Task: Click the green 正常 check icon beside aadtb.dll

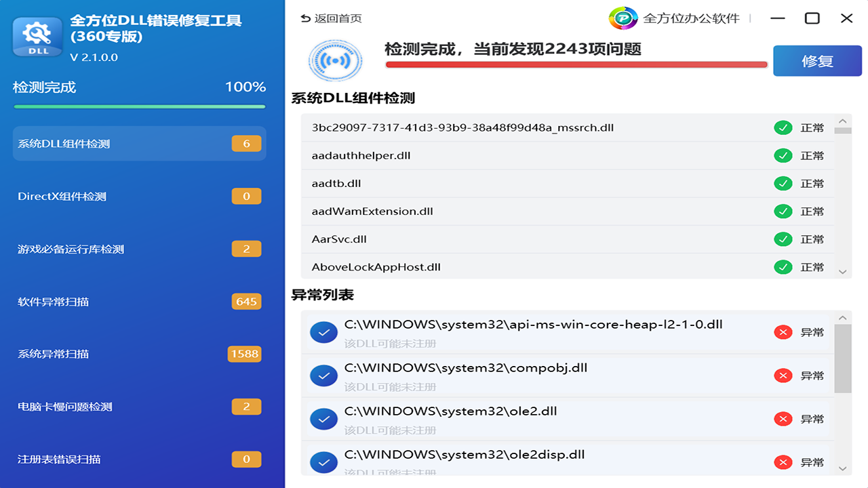Action: pyautogui.click(x=783, y=183)
